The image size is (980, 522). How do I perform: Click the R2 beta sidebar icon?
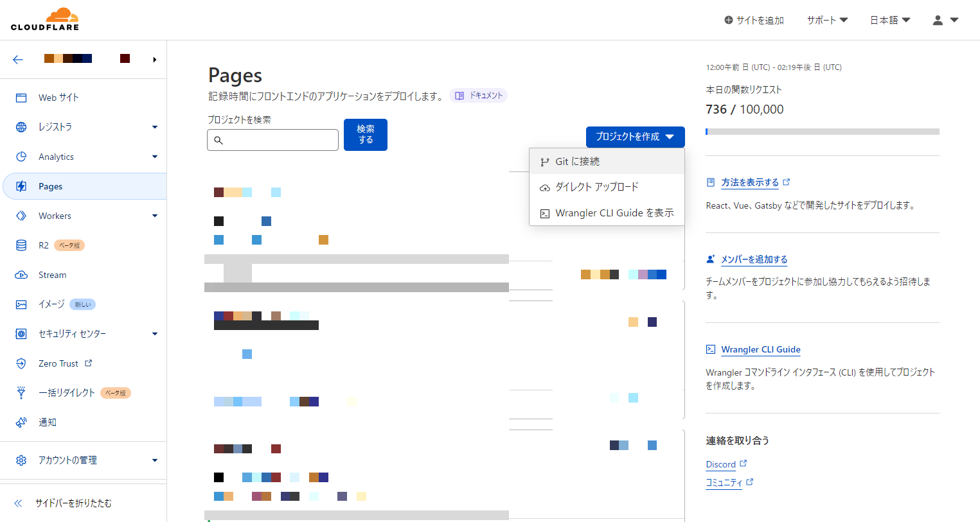tap(21, 245)
